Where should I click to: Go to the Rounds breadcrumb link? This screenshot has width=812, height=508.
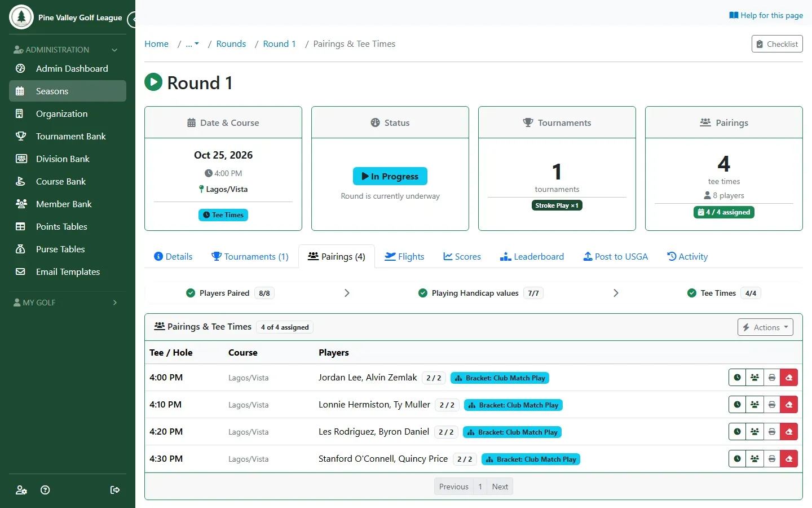(231, 44)
